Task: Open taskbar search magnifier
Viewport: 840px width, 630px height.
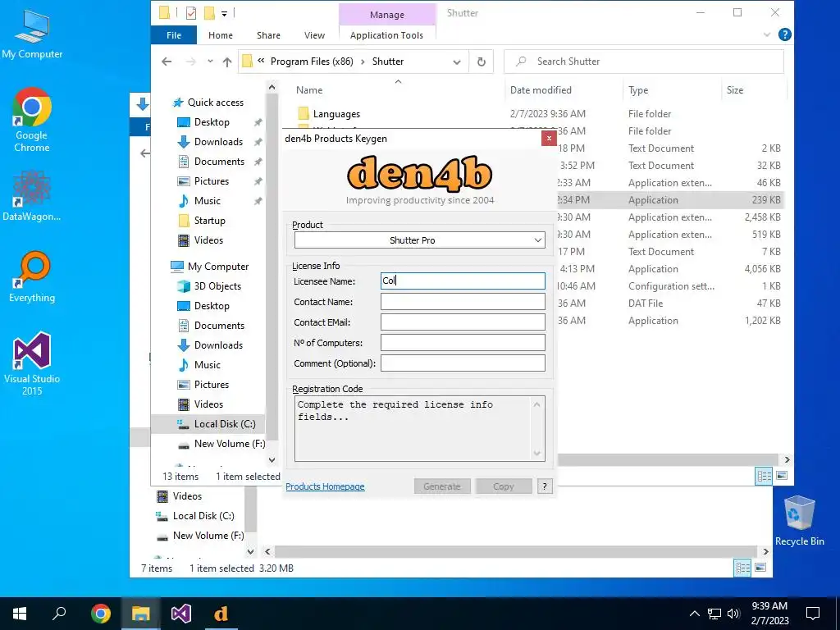Action: (x=59, y=614)
